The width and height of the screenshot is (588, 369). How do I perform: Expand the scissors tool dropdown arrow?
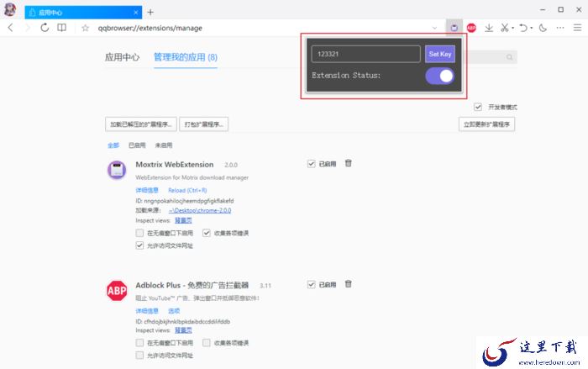(x=512, y=28)
